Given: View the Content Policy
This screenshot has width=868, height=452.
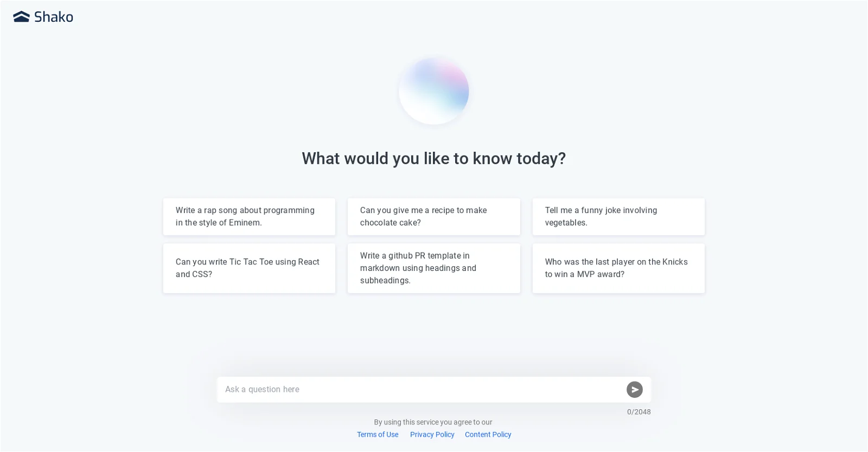Looking at the screenshot, I should click(487, 434).
